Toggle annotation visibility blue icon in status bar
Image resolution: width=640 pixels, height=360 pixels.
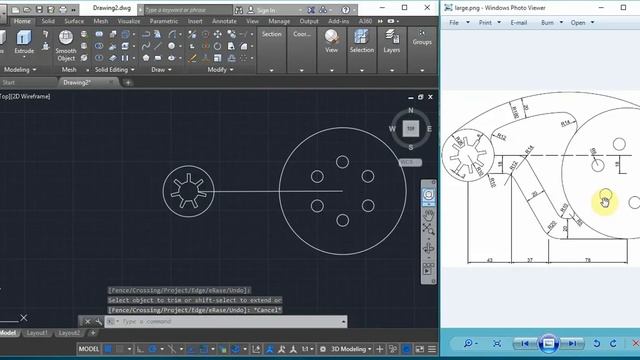click(269, 349)
